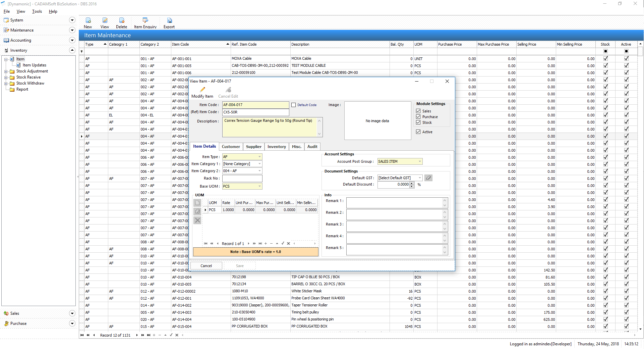Increase Default Discount with the up spinner
The width and height of the screenshot is (644, 349).
coord(412,183)
